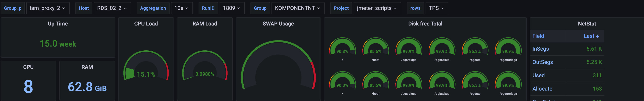Open the Up Time panel title menu
Viewport: 644px width, 101px height.
coord(58,24)
